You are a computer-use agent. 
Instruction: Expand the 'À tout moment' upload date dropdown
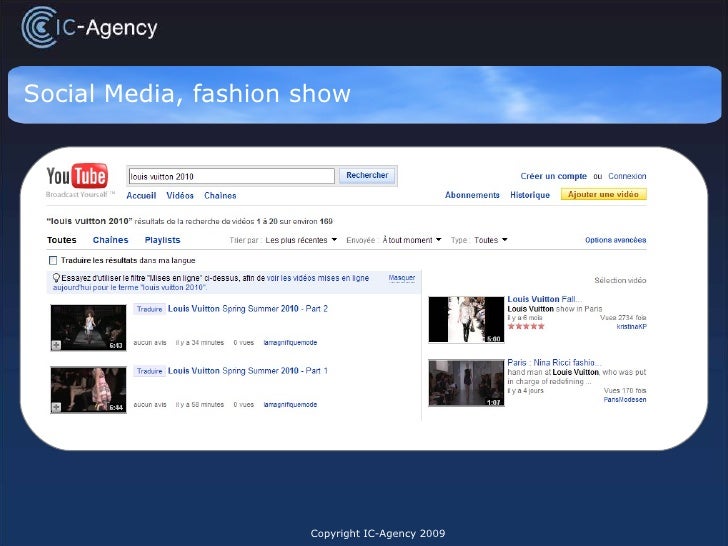[x=409, y=240]
